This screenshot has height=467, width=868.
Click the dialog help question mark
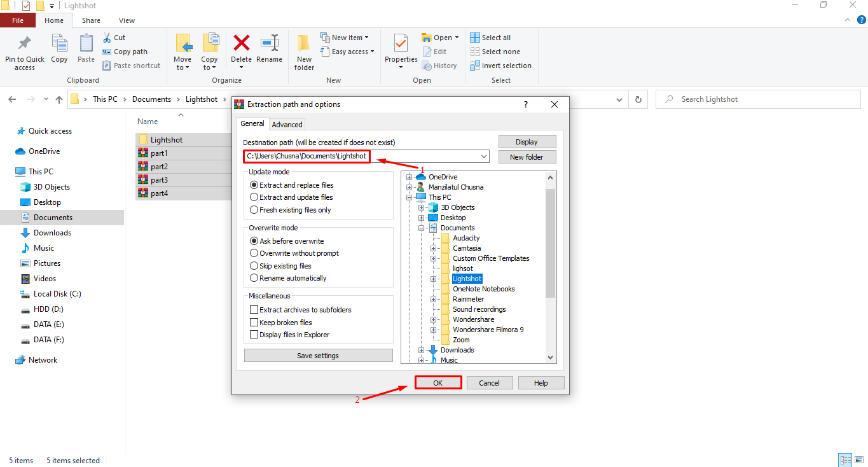(525, 104)
